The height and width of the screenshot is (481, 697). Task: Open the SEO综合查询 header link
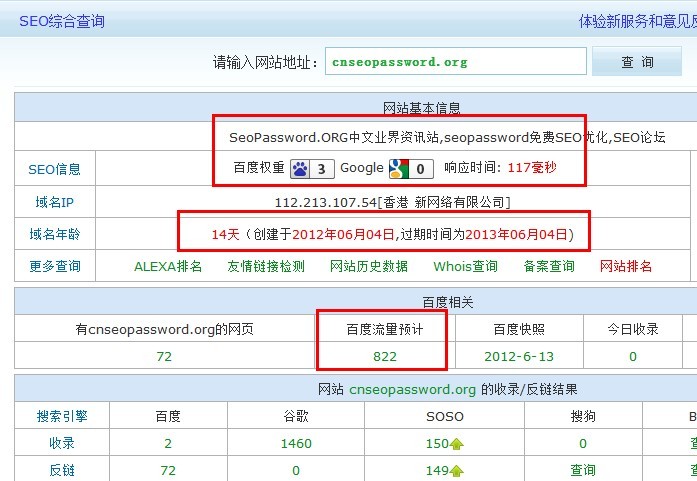tap(62, 21)
